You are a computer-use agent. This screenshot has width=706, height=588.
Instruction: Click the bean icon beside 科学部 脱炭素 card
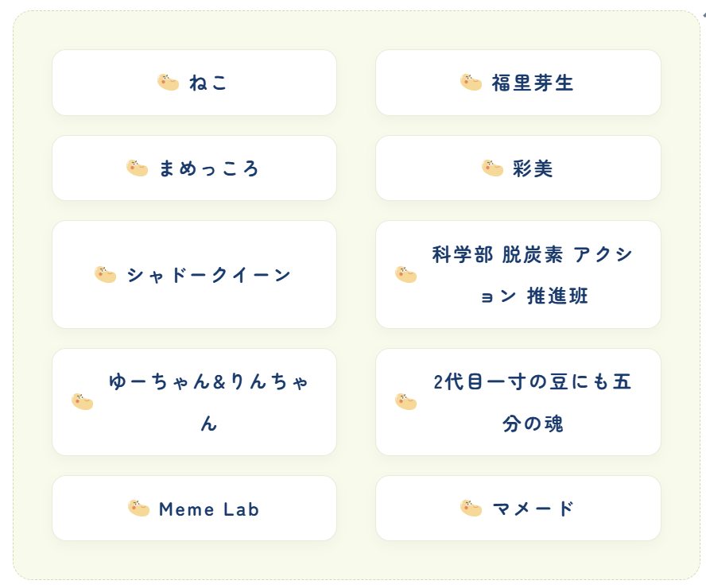coord(405,274)
